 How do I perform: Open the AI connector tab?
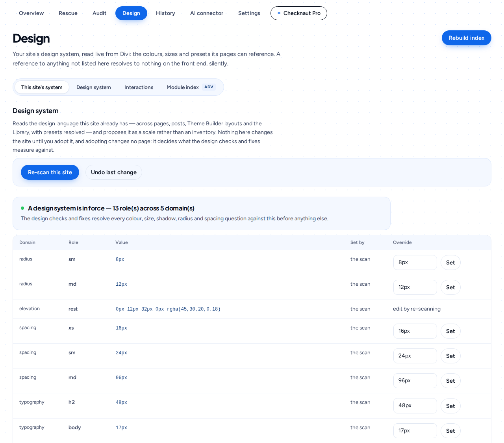tap(207, 13)
